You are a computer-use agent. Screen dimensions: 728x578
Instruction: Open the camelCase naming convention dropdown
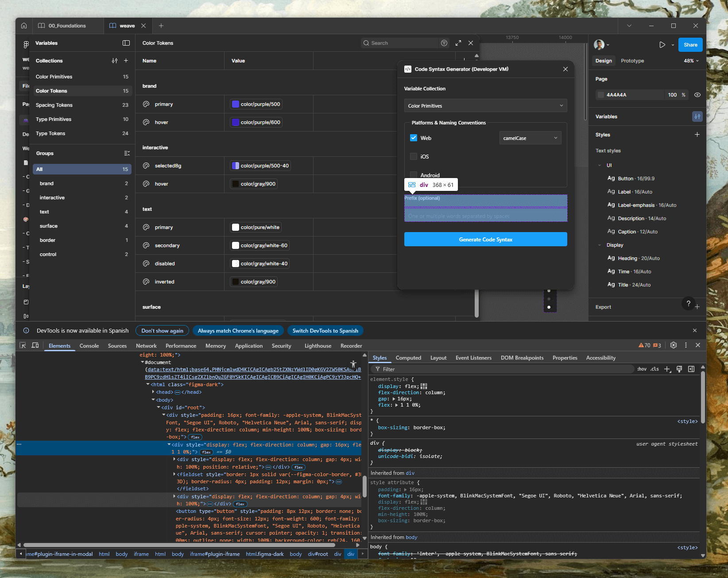pos(530,138)
